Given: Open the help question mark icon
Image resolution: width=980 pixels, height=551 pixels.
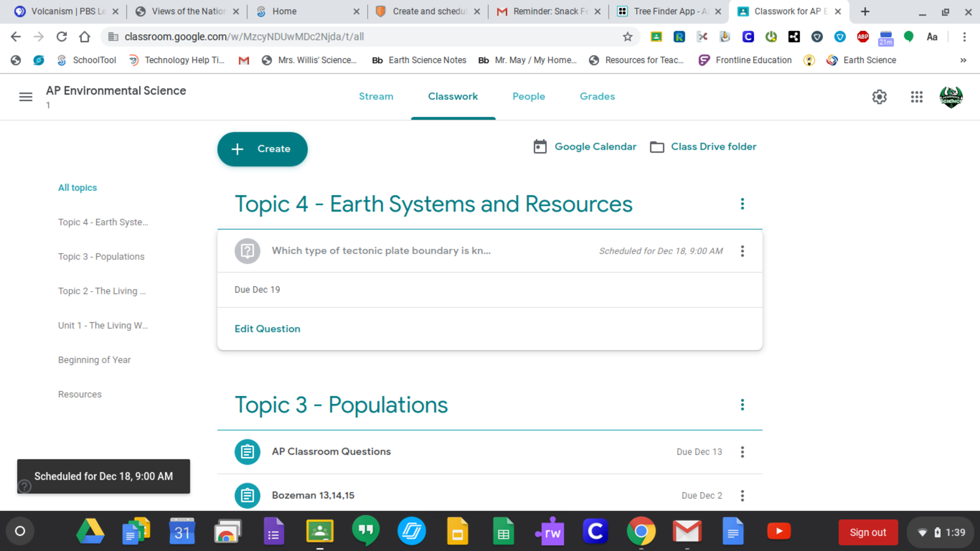Looking at the screenshot, I should (24, 486).
